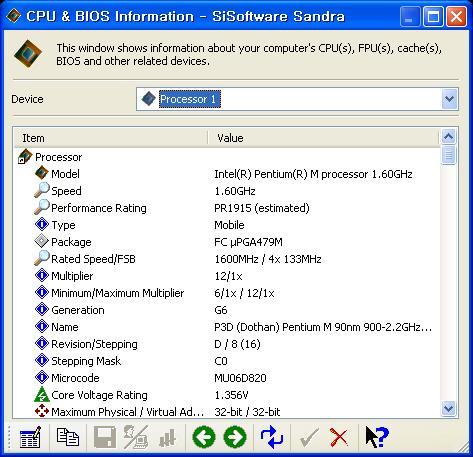Click the floppy disk save icon

tap(105, 437)
